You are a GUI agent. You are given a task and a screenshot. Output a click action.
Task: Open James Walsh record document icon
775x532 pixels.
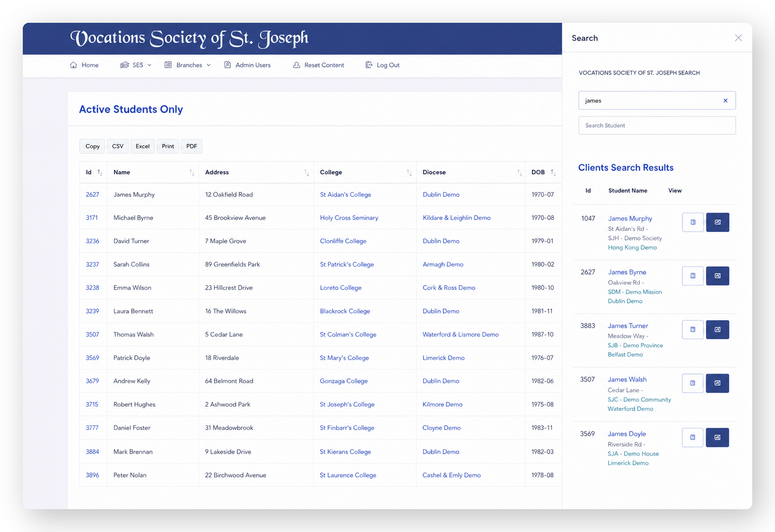(693, 383)
